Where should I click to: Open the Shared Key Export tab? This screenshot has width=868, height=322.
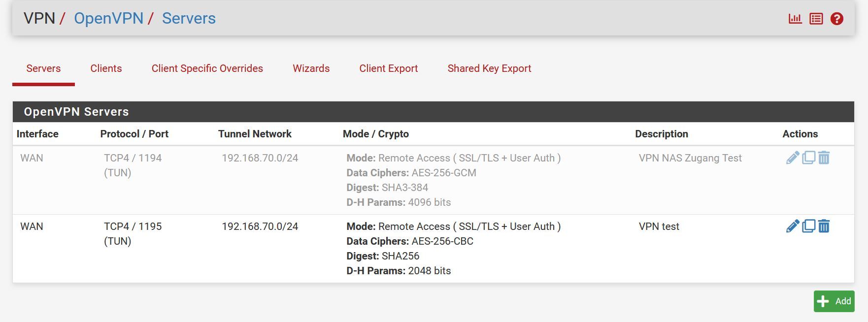click(x=489, y=68)
